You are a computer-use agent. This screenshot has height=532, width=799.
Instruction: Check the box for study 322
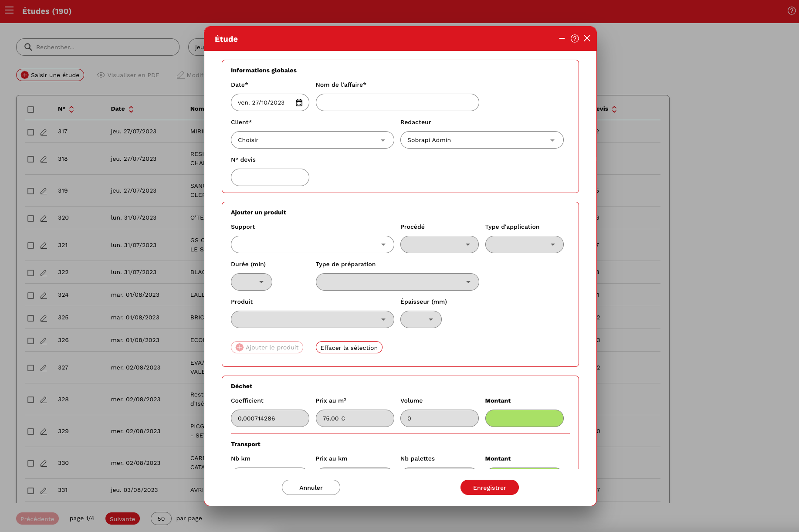30,273
